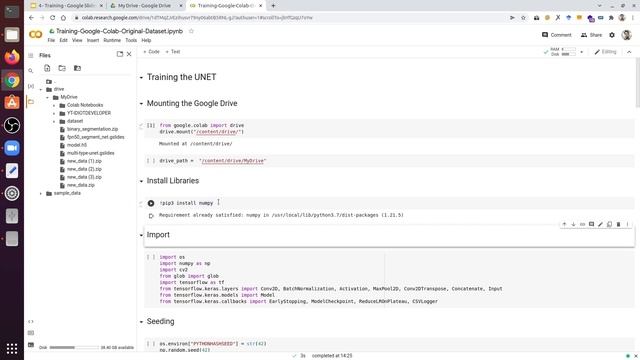640x360 pixels.
Task: Open the Terminal icon at sidebar bottom
Action: [x=31, y=345]
